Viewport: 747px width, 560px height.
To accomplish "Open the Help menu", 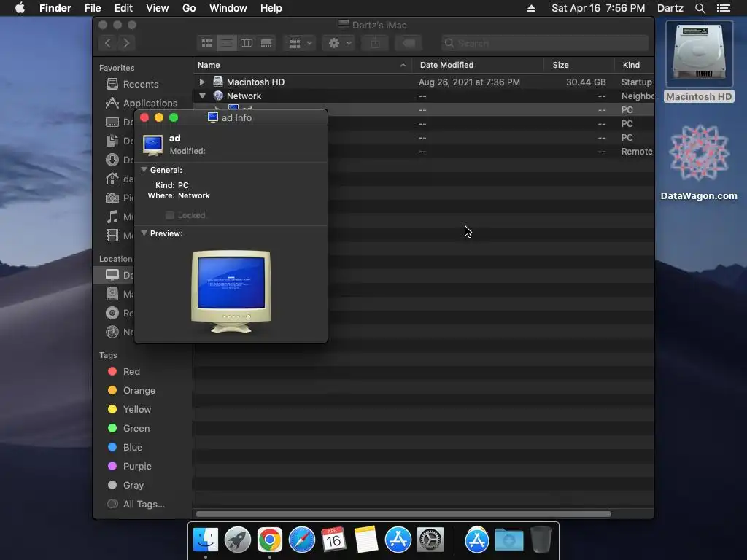I will (x=271, y=8).
